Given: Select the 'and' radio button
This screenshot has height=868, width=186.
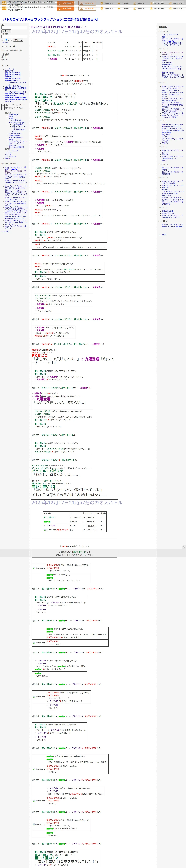Looking at the screenshot, I should [x=6, y=39].
